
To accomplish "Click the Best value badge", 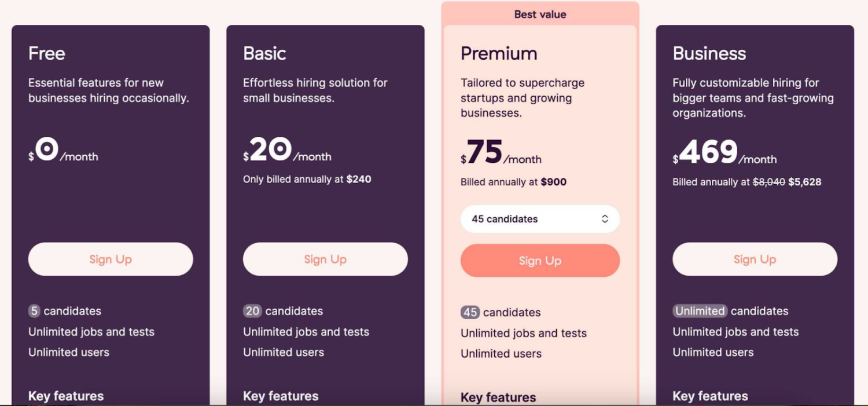I will click(539, 14).
